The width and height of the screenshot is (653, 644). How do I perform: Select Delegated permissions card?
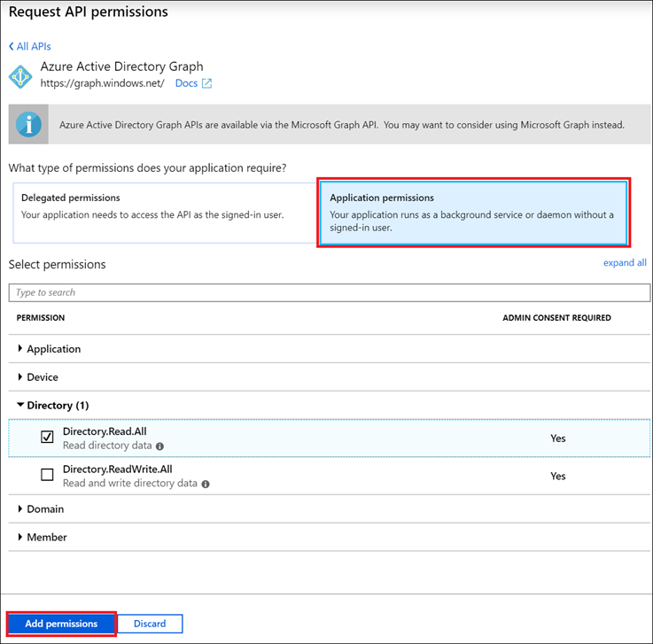coord(165,213)
